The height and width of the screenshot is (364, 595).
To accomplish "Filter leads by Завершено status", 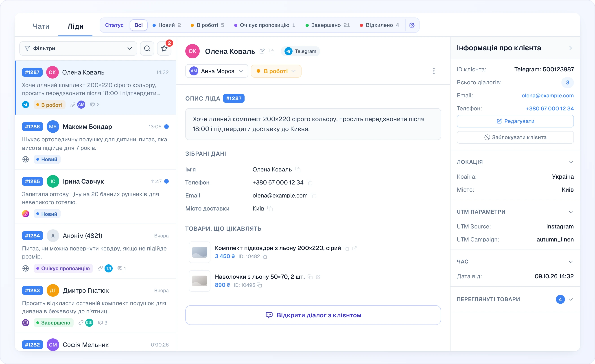I will coord(327,25).
